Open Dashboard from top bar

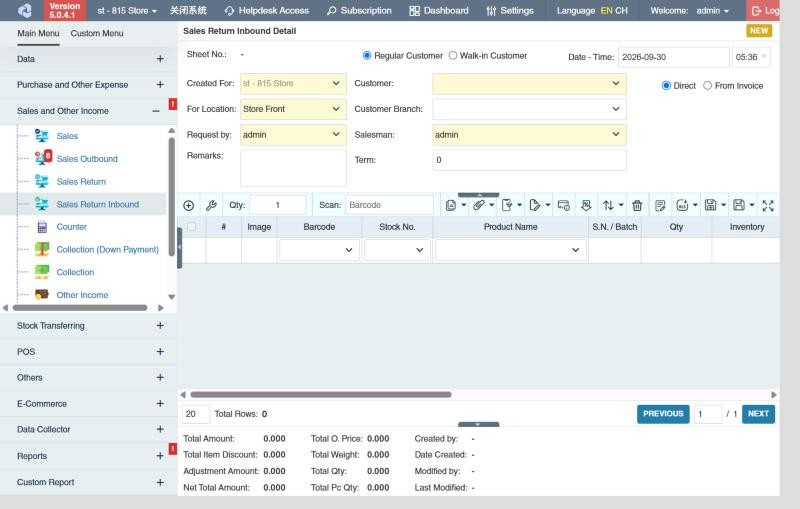pos(439,11)
